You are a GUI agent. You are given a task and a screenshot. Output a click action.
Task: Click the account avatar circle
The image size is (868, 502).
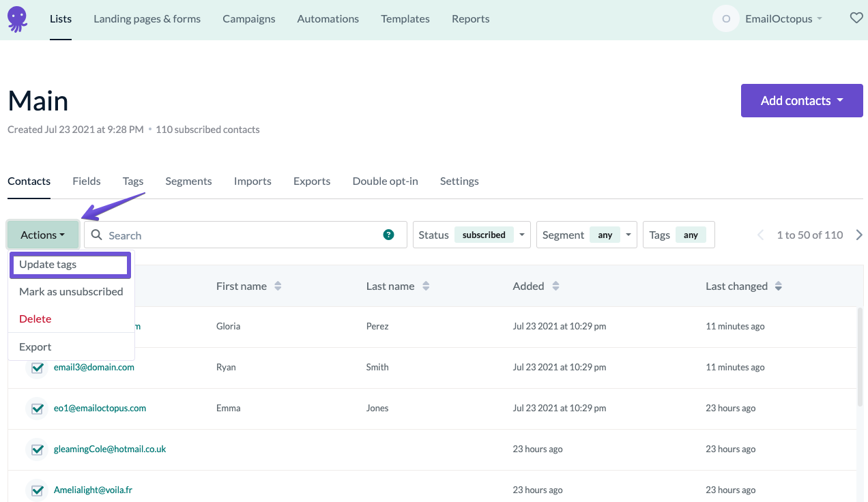[726, 19]
